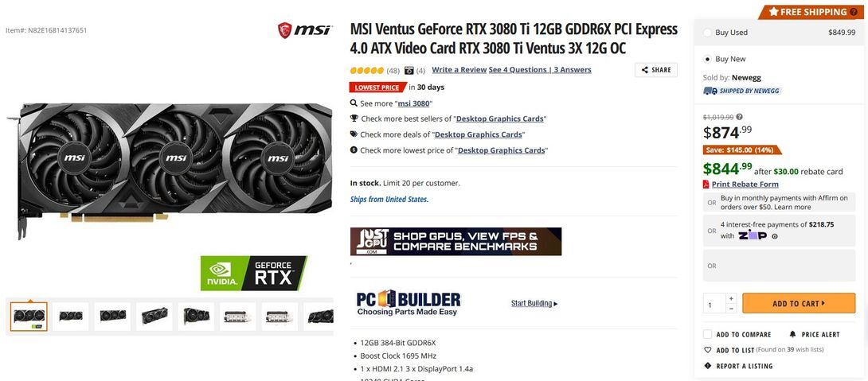Click the Zip payment info icon
868x381 pixels.
point(775,236)
